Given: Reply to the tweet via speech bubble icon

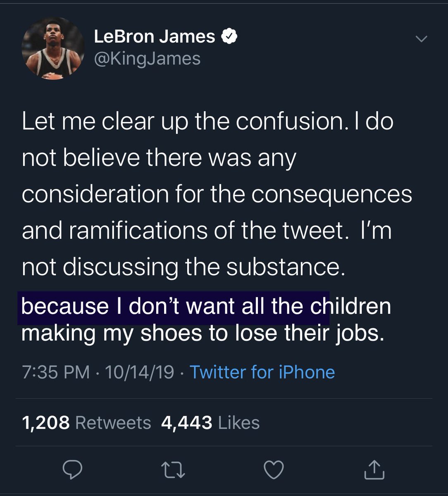Looking at the screenshot, I should pyautogui.click(x=72, y=470).
